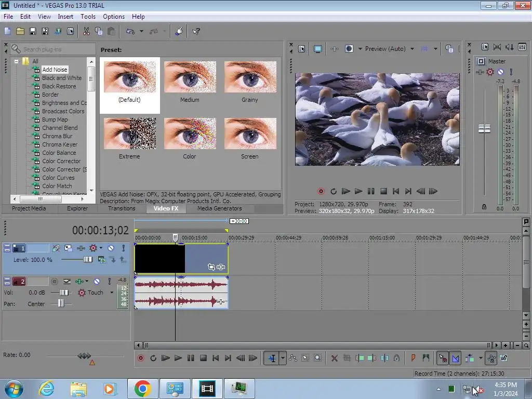Image resolution: width=532 pixels, height=399 pixels.
Task: Click the Undo arrow icon
Action: click(x=130, y=31)
